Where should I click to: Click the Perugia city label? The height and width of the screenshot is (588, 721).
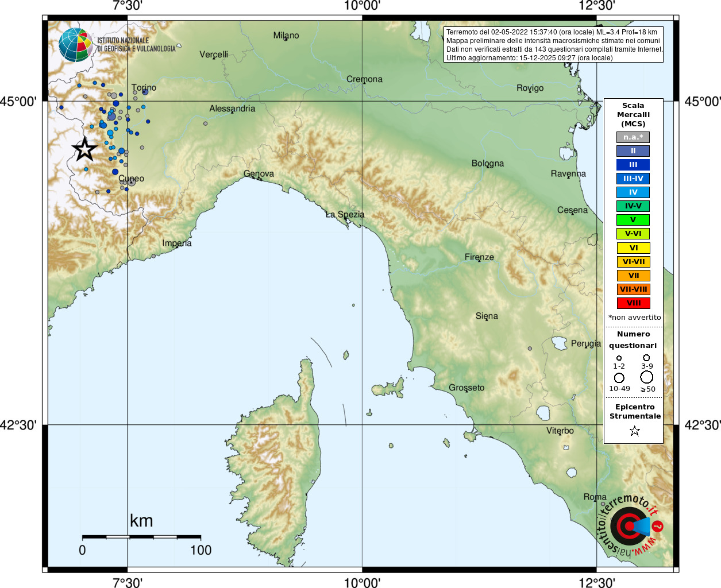click(586, 344)
